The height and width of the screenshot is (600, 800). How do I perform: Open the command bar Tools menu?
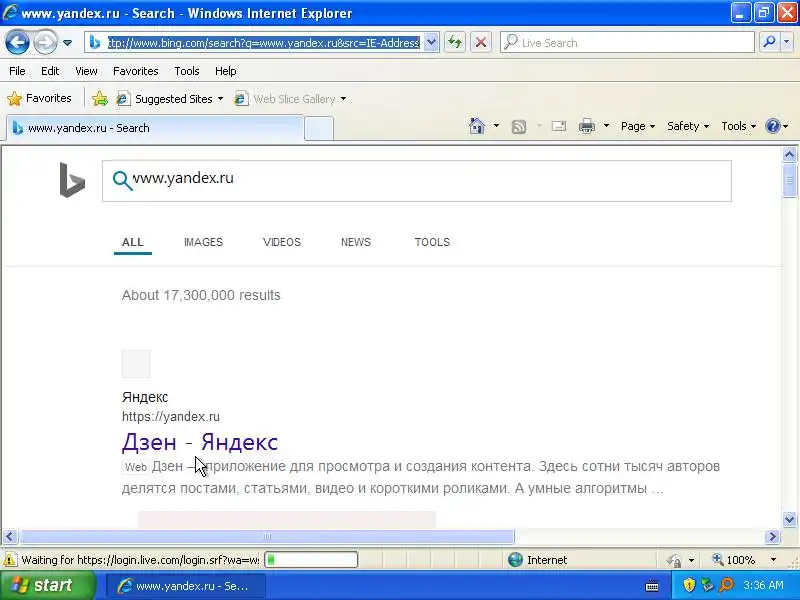coord(738,126)
